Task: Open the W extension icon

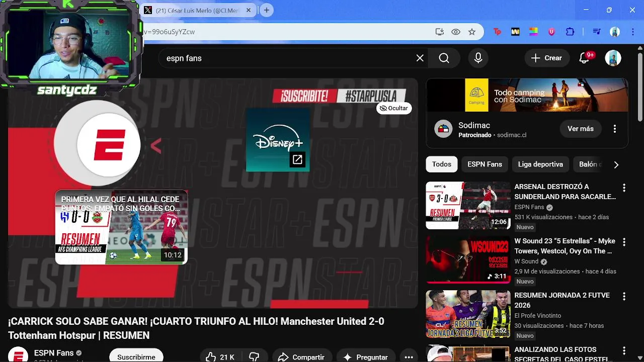Action: coord(515,32)
